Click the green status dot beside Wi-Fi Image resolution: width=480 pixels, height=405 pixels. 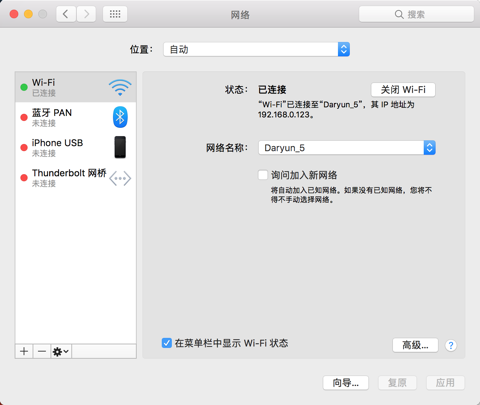click(24, 87)
